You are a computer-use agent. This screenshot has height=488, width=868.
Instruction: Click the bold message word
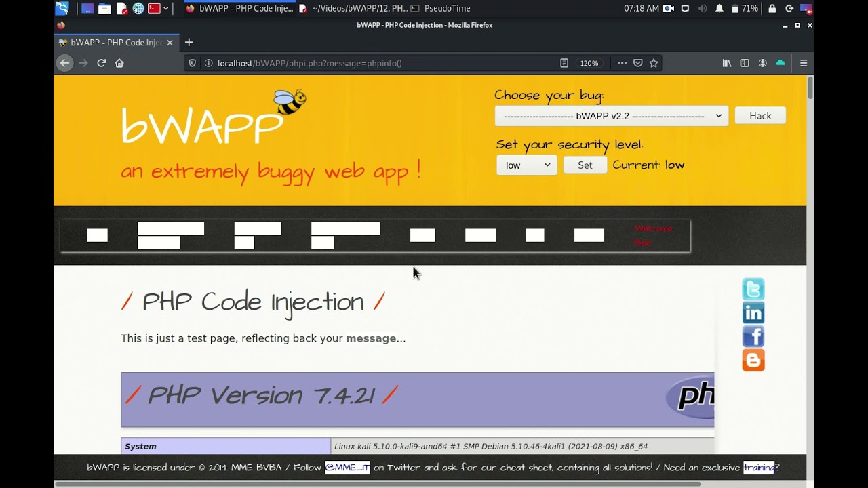point(371,338)
